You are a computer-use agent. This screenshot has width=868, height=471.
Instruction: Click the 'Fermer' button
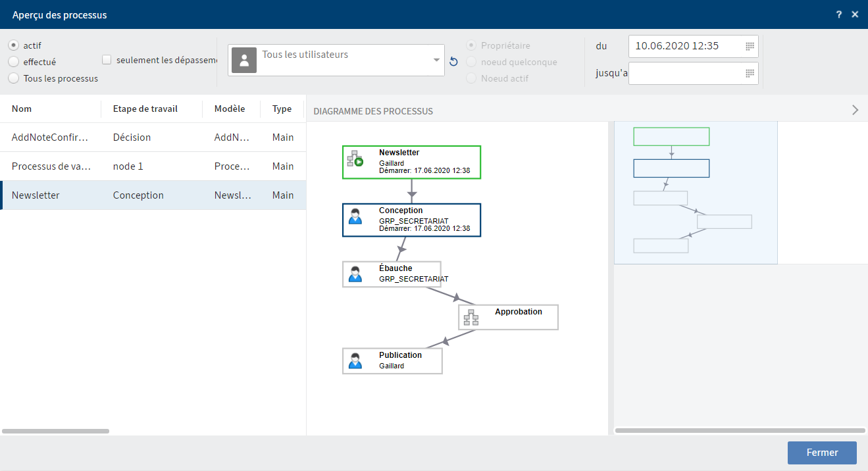tap(822, 453)
